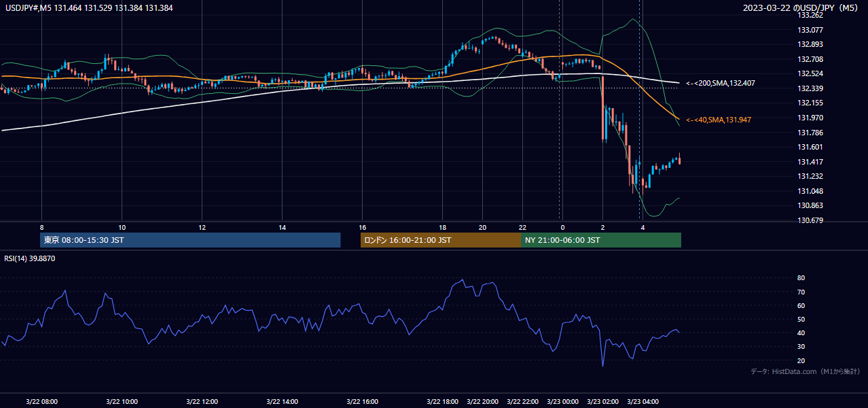
Task: Click price level 133.262 on the axis
Action: [810, 15]
